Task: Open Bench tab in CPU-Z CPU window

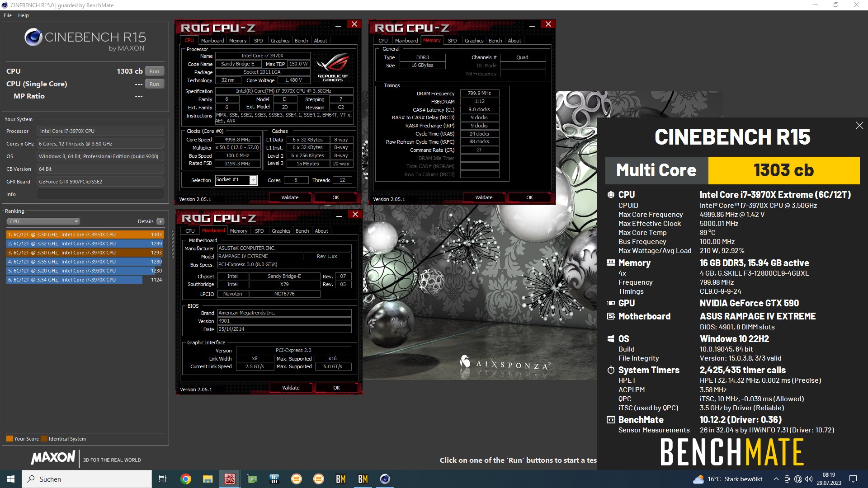Action: pos(301,41)
